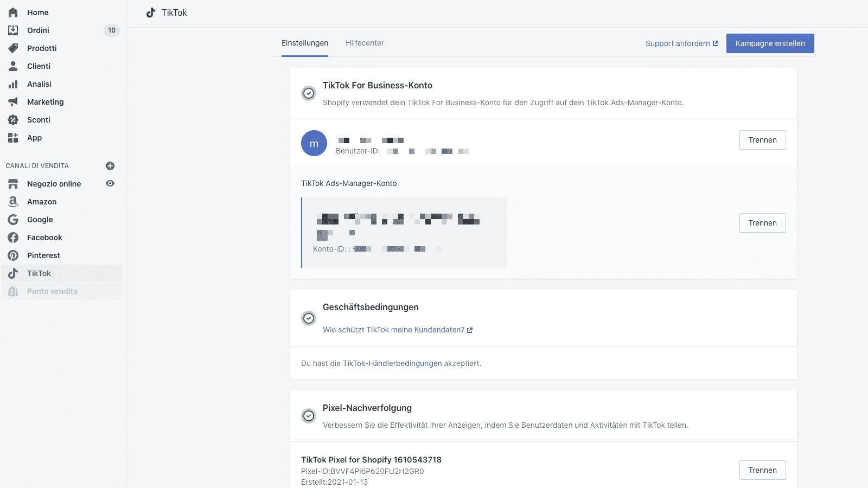
Task: Click the TikTok logo in page header
Action: pyautogui.click(x=151, y=12)
